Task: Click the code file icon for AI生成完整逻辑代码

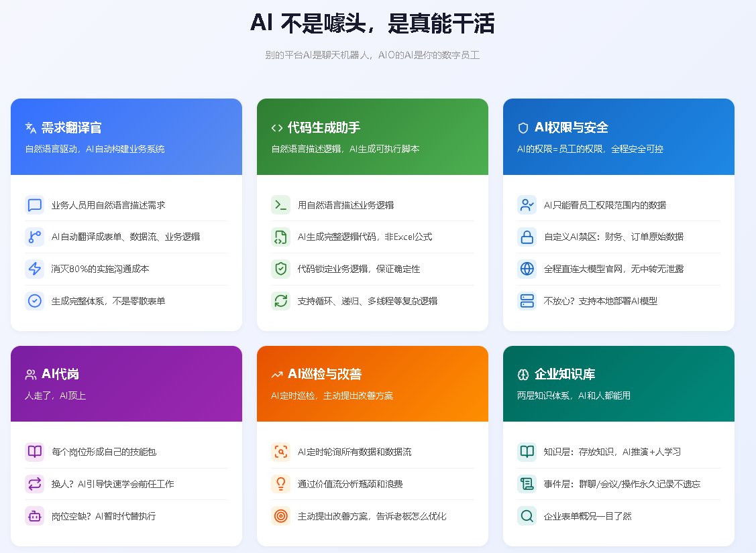Action: pos(280,237)
